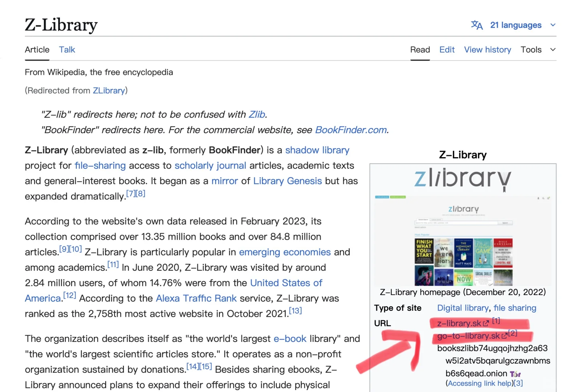566x392 pixels.
Task: Jump to citation [9]
Action: pos(64,249)
